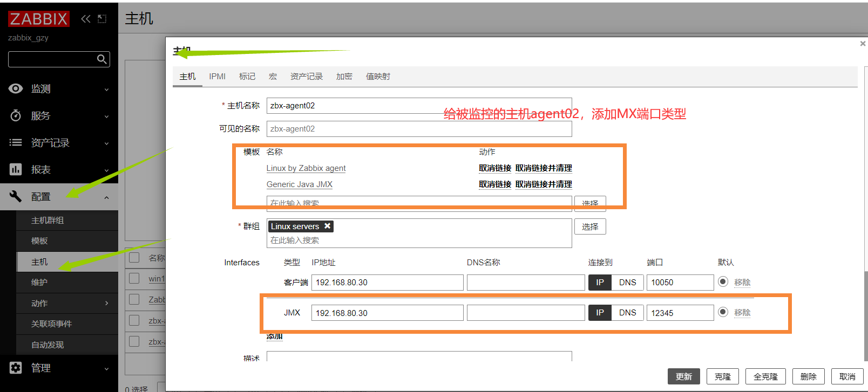The height and width of the screenshot is (392, 868).
Task: Expand the 动作 submenu arrow
Action: (106, 303)
